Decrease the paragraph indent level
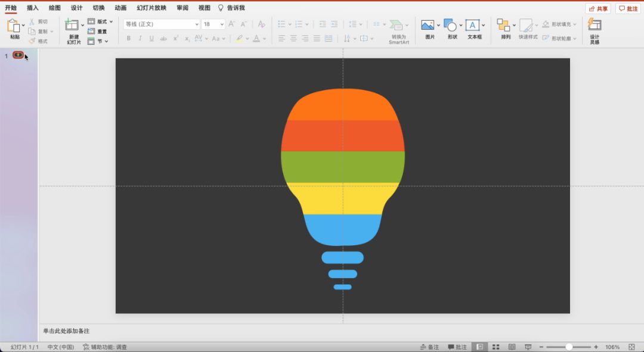Screen dimensions: 644x352 [323, 24]
